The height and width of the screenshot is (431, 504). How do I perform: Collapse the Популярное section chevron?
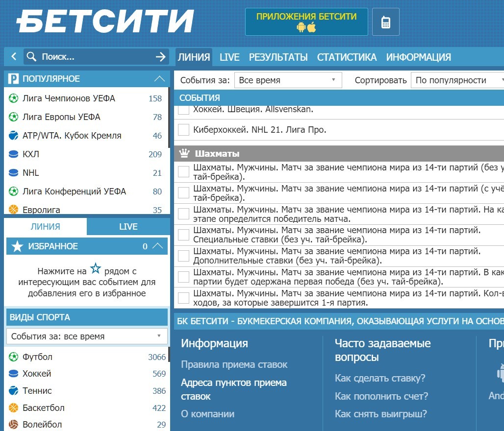(x=159, y=79)
